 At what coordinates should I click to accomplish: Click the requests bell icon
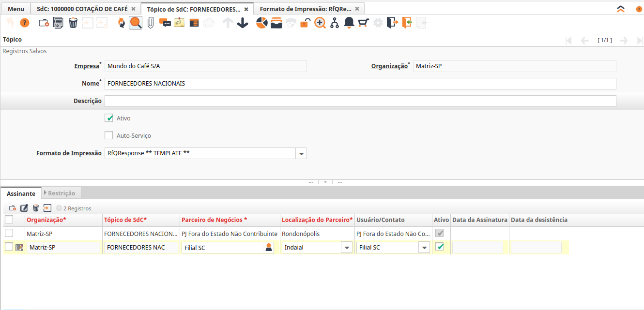pos(349,23)
